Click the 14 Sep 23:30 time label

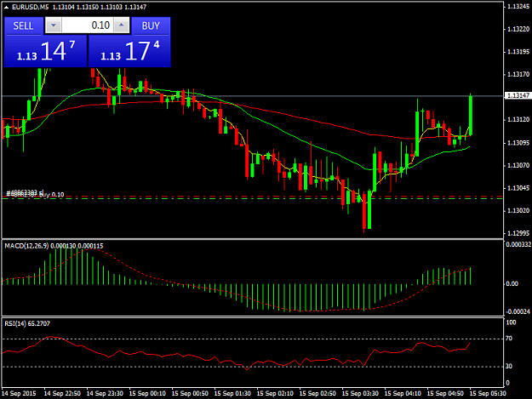[x=105, y=394]
